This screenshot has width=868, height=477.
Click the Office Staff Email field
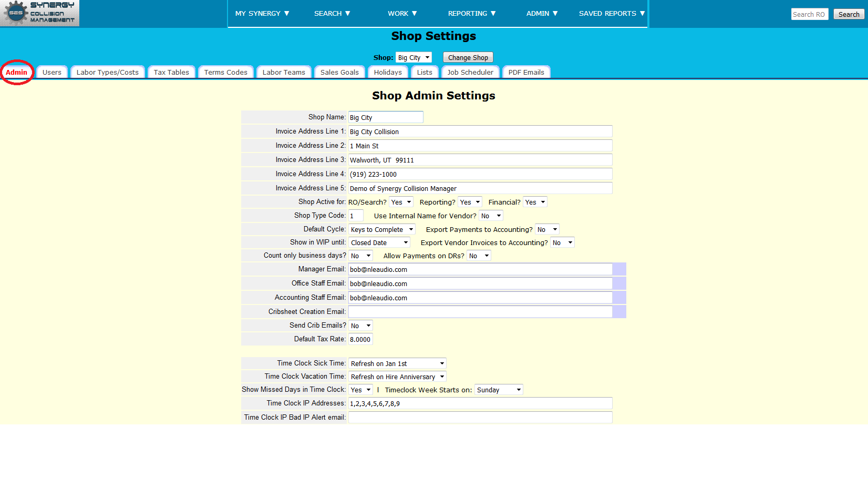coord(480,283)
